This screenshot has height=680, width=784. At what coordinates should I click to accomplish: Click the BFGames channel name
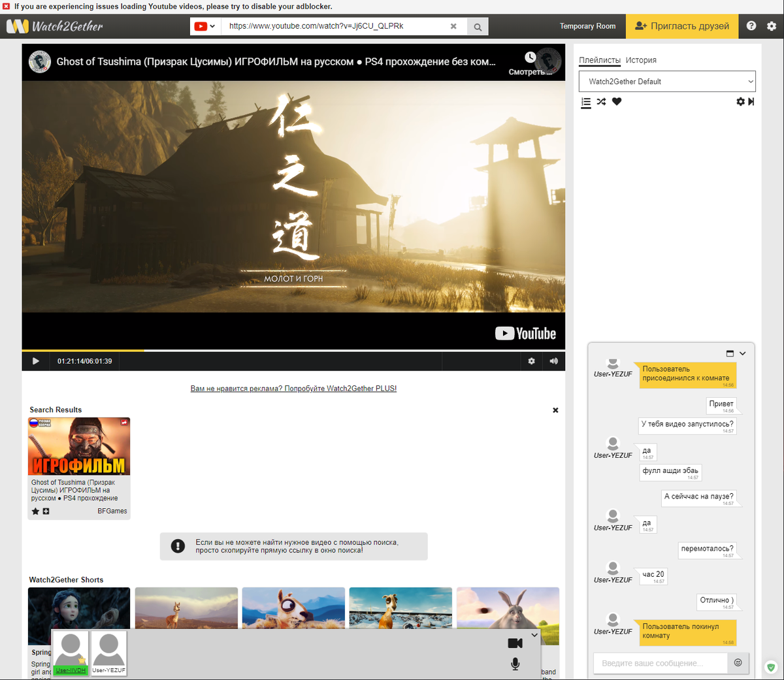[112, 511]
